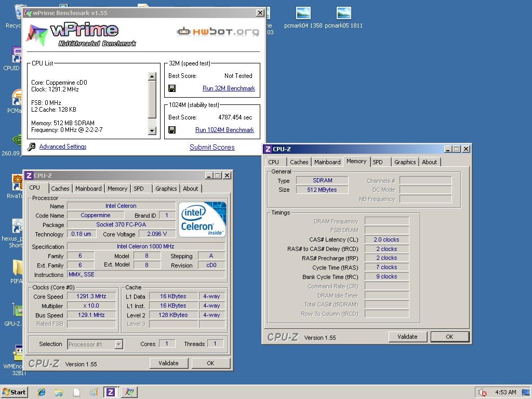The width and height of the screenshot is (532, 399).
Task: Click the Core Speed 1291.3 MHz field
Action: [91, 296]
